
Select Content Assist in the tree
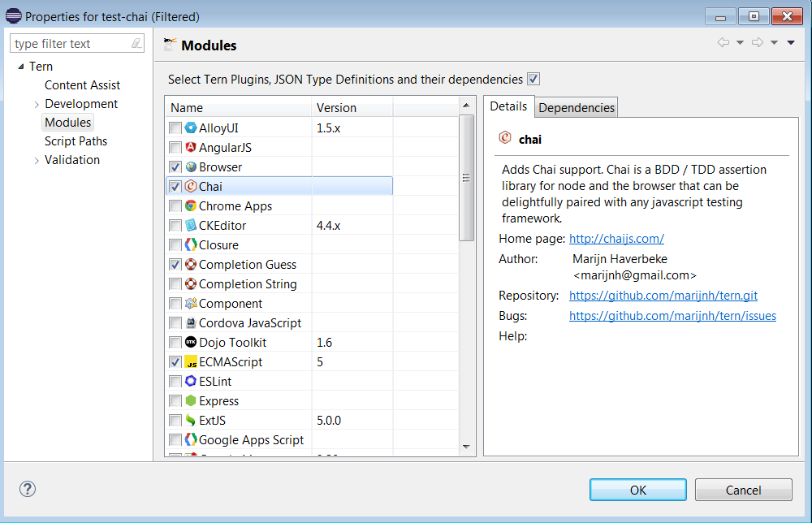pyautogui.click(x=82, y=85)
